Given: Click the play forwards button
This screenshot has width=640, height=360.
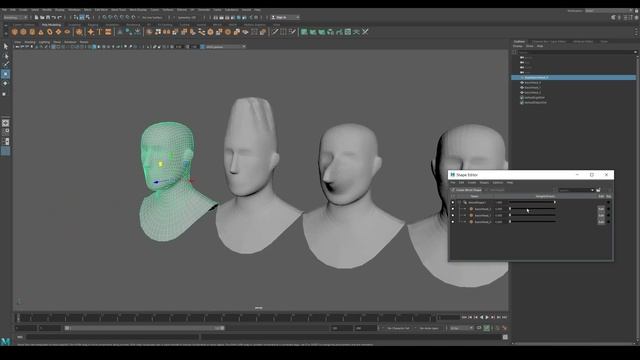Looking at the screenshot, I should click(x=487, y=317).
